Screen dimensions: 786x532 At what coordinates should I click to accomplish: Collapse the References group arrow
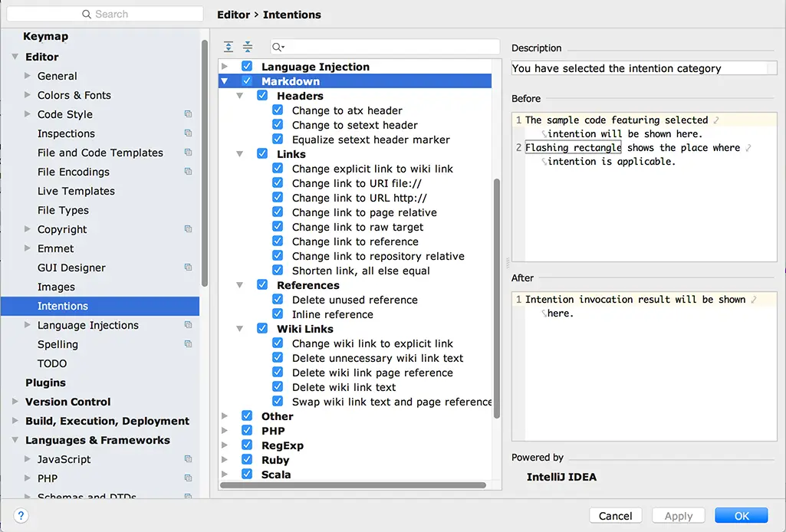239,285
